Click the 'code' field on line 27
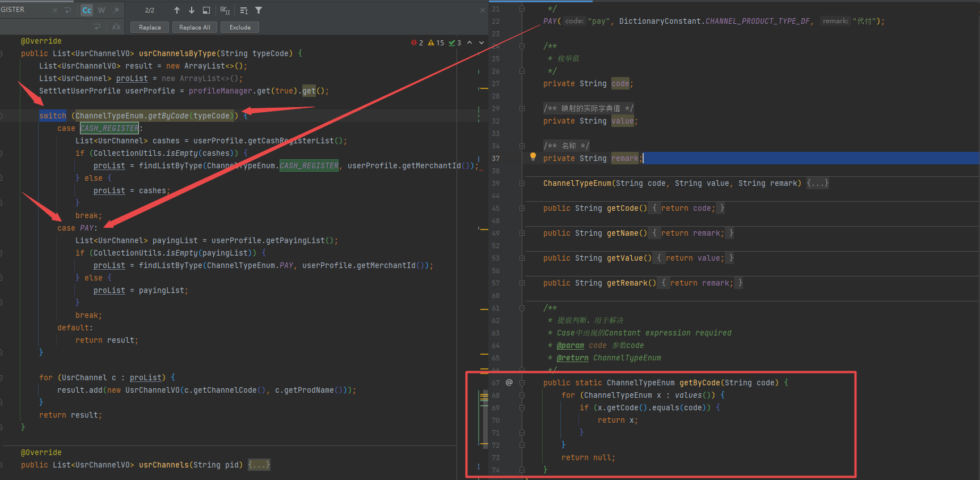 tap(620, 83)
